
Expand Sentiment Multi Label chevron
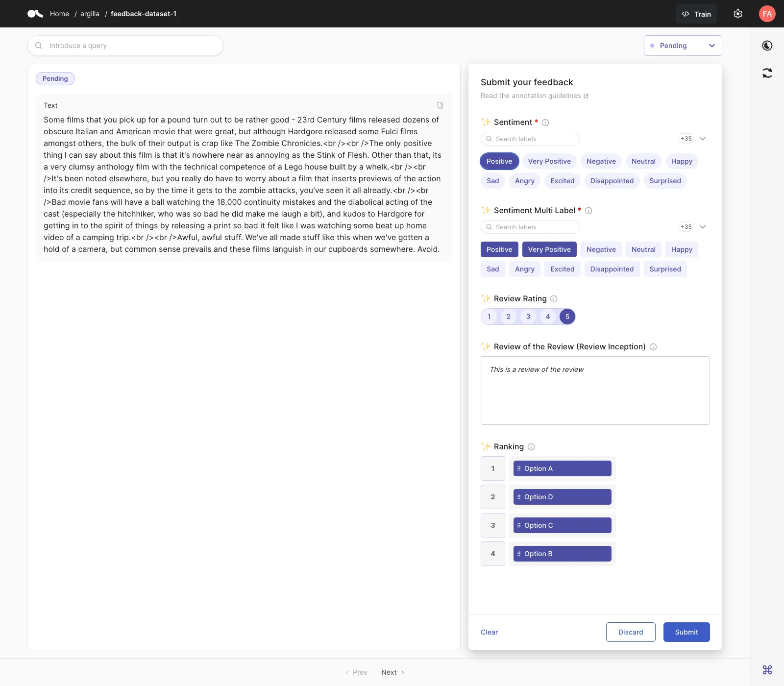pyautogui.click(x=703, y=227)
